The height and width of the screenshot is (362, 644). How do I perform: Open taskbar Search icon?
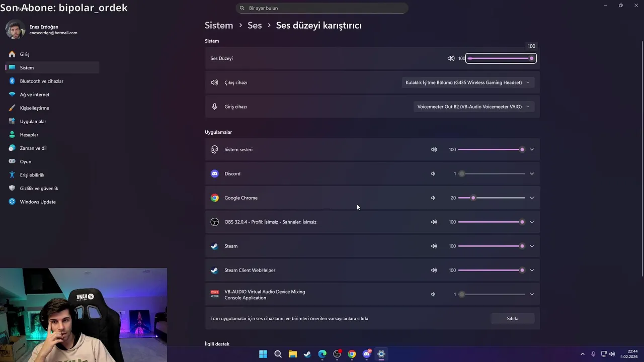point(278,354)
